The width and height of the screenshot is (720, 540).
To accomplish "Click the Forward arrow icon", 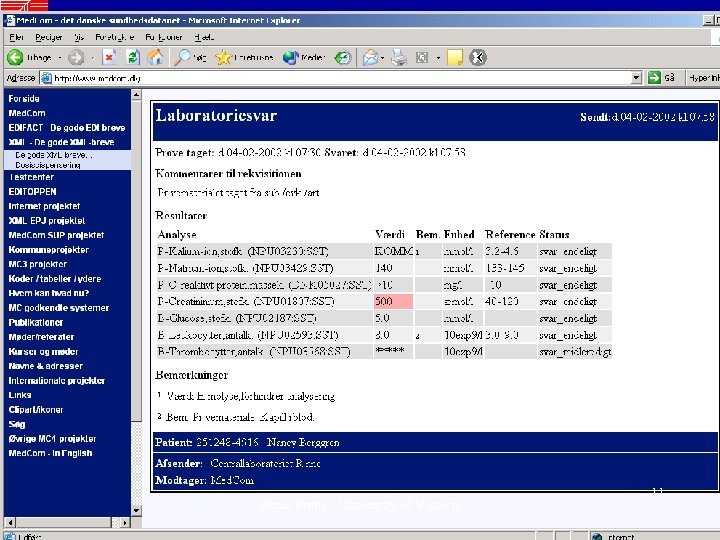I will point(76,57).
